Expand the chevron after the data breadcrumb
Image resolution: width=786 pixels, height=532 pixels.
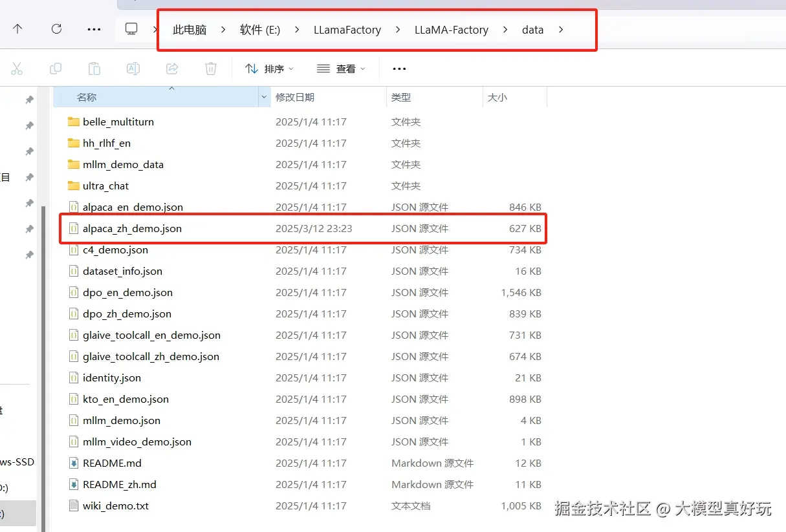[561, 30]
